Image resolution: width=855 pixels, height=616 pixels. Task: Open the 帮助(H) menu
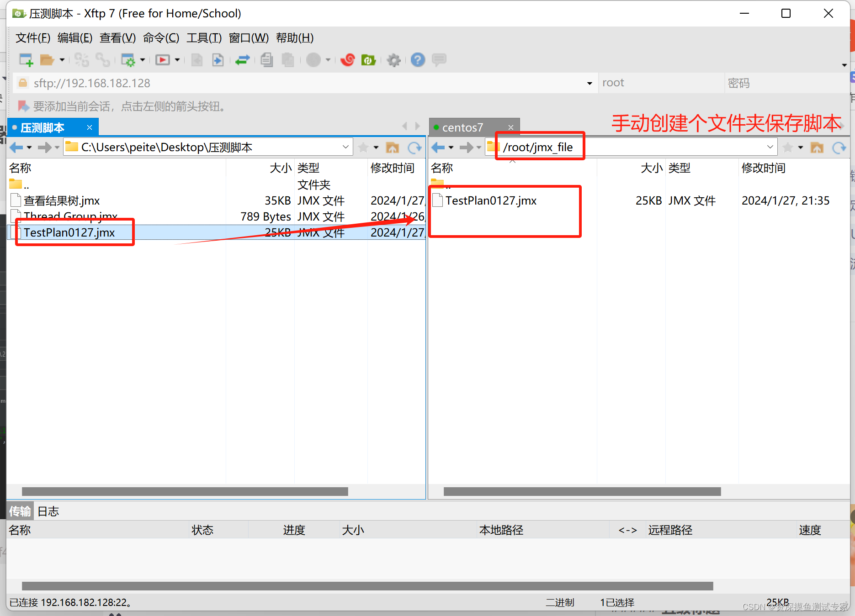pyautogui.click(x=295, y=38)
